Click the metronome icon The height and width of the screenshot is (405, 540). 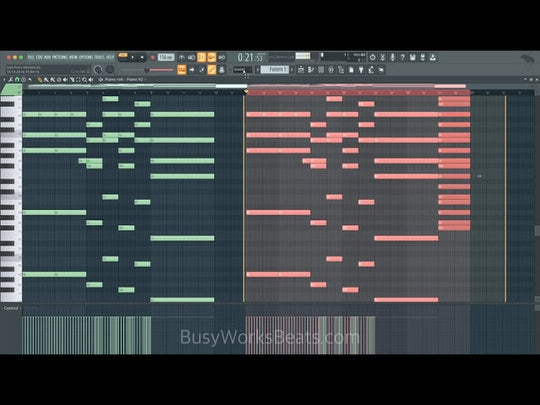(x=181, y=57)
